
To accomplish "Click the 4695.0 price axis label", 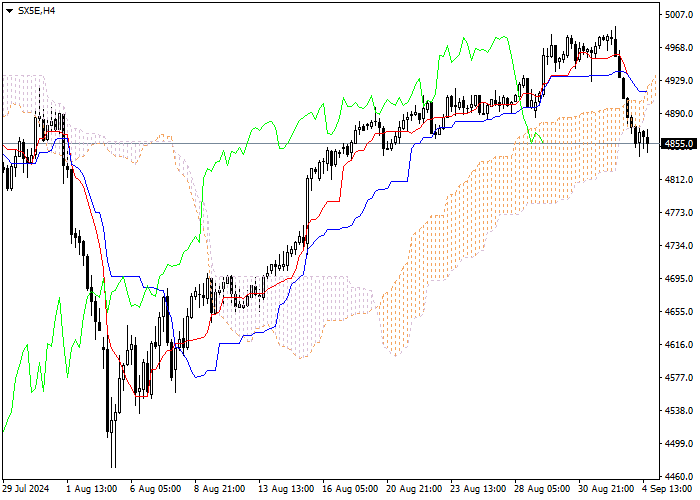I will [679, 279].
